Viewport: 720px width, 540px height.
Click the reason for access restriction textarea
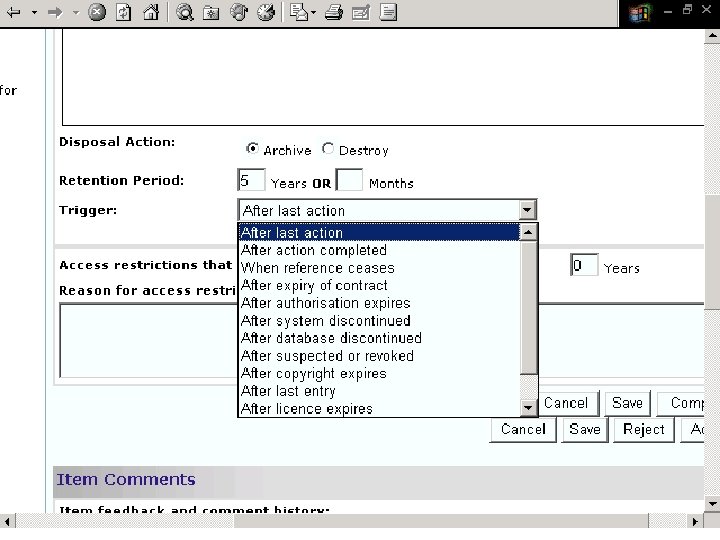(148, 341)
